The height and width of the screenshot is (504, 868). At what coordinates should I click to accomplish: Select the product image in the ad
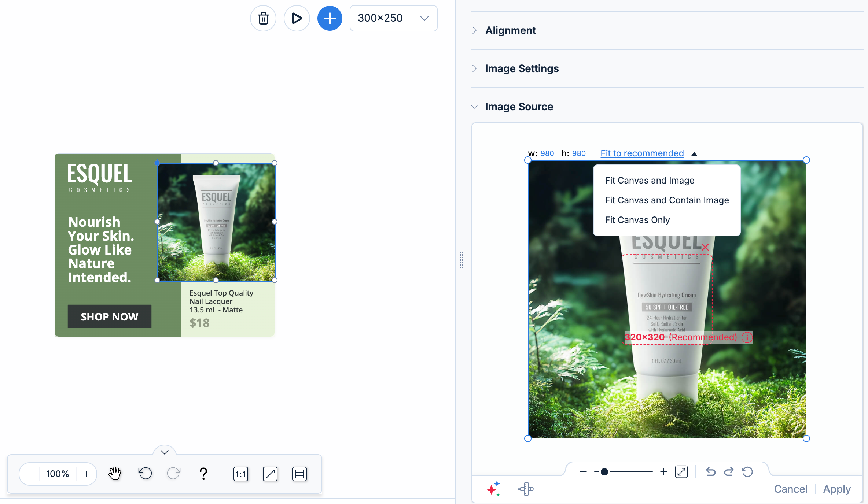click(216, 222)
